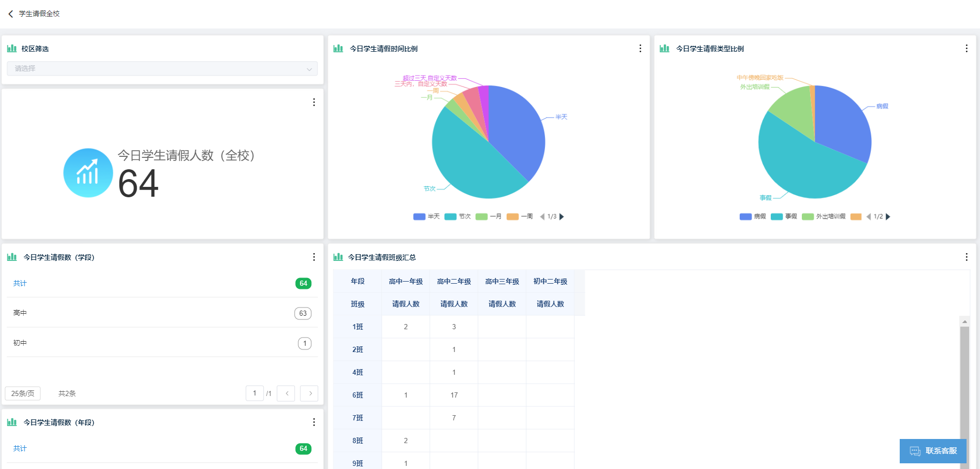Click the next page arrow in 学段 pagination

pos(310,393)
